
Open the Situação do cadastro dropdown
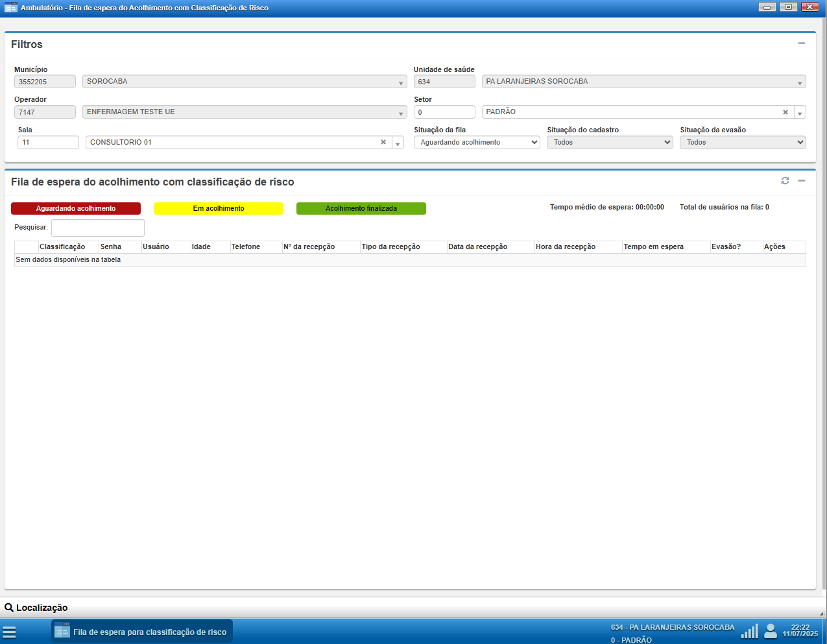[610, 142]
